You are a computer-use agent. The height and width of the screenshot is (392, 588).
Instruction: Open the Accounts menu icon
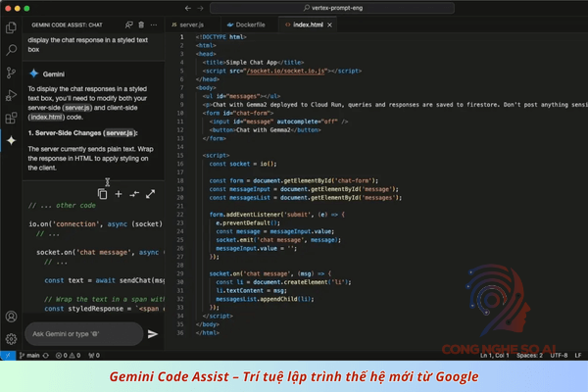pos(11,317)
